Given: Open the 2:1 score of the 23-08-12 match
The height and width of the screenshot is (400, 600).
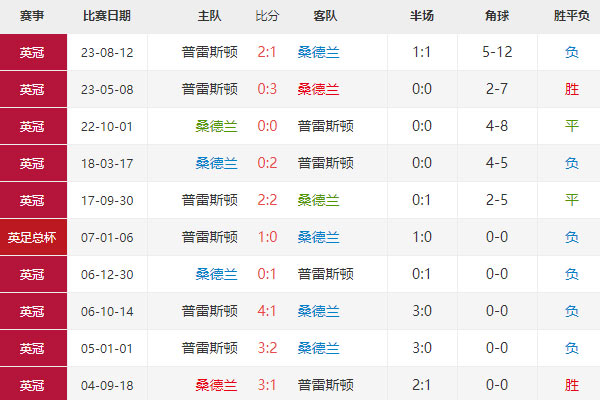Looking at the screenshot, I should 267,52.
